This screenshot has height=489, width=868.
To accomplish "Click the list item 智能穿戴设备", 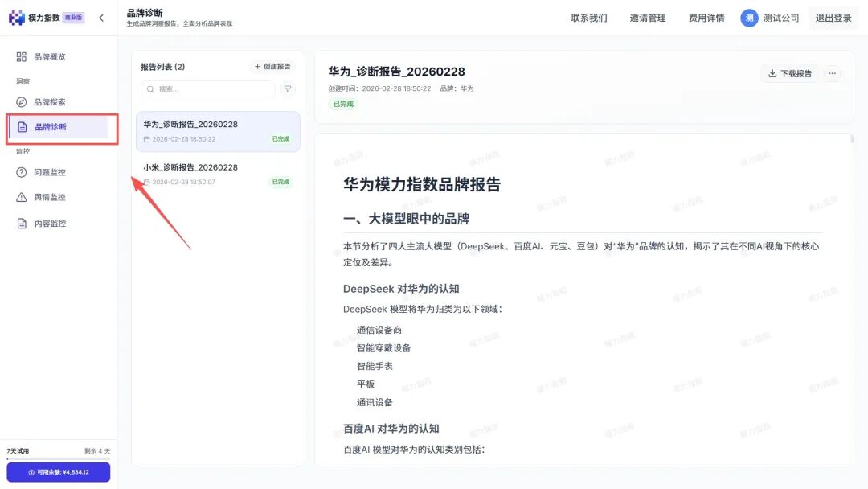I will tap(383, 347).
